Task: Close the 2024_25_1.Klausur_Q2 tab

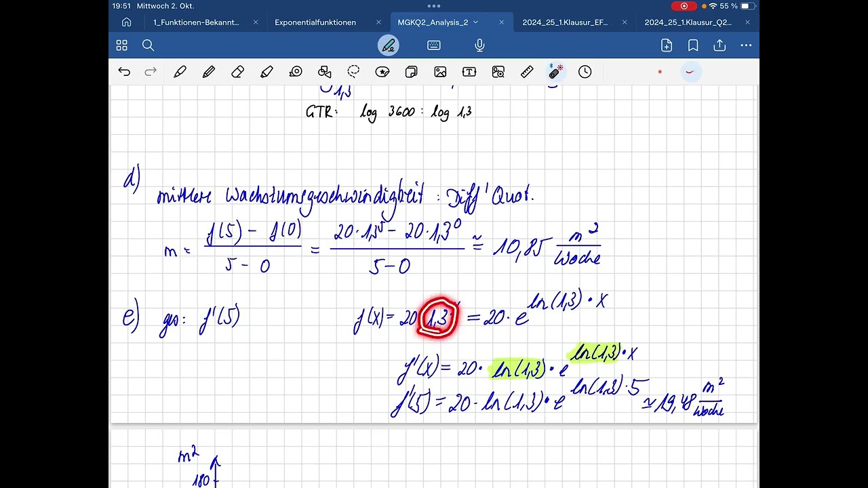Action: point(747,22)
